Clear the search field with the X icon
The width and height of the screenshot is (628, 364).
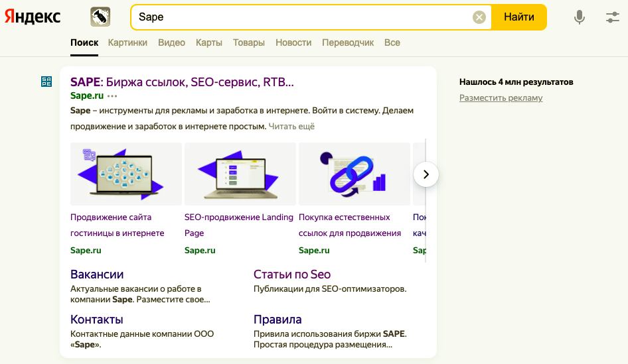click(479, 17)
